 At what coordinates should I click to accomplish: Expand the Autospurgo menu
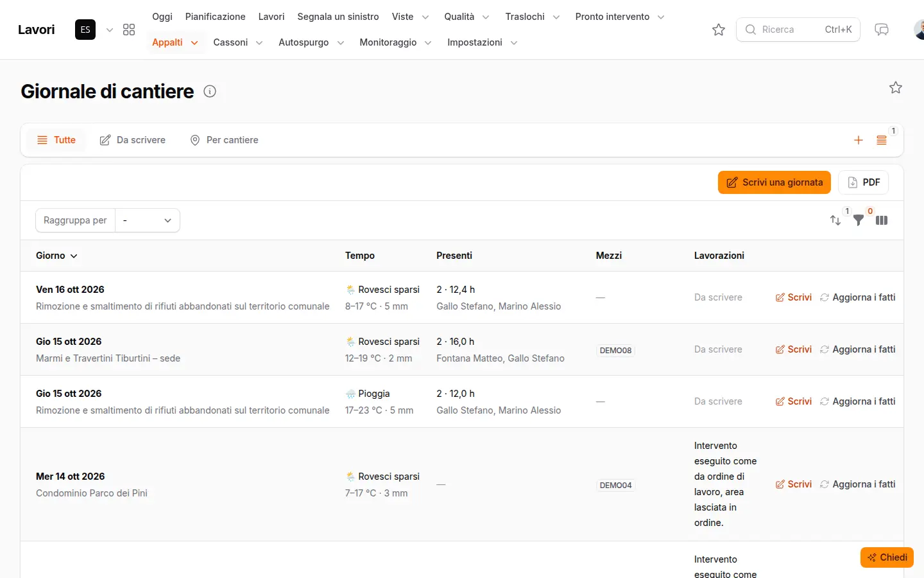[x=311, y=42]
